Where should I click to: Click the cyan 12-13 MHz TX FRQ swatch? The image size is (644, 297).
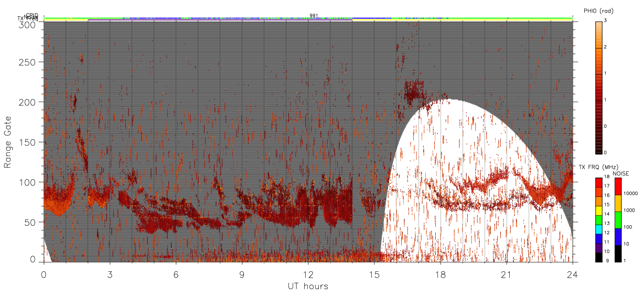point(599,229)
